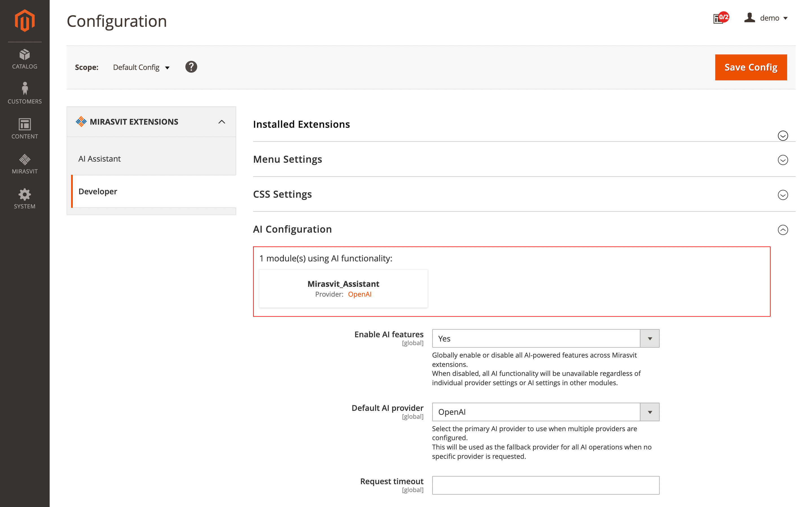The height and width of the screenshot is (507, 812).
Task: Click the Save Config button
Action: (x=750, y=67)
